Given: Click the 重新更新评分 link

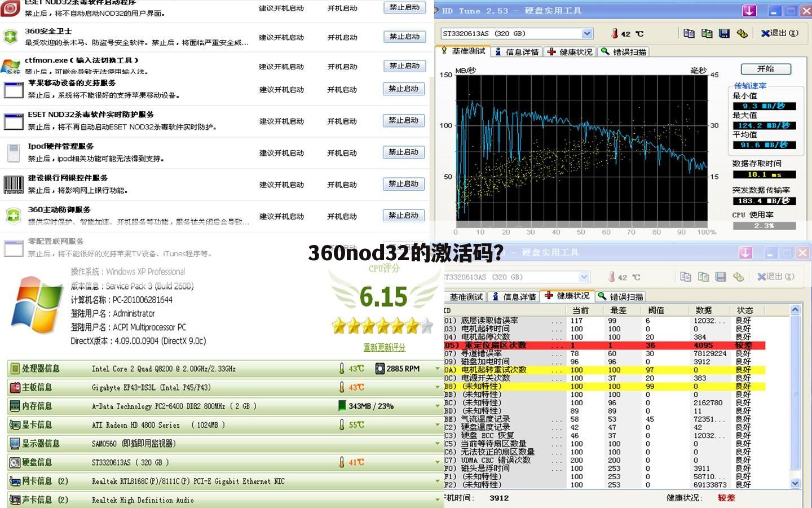Looking at the screenshot, I should pos(384,348).
